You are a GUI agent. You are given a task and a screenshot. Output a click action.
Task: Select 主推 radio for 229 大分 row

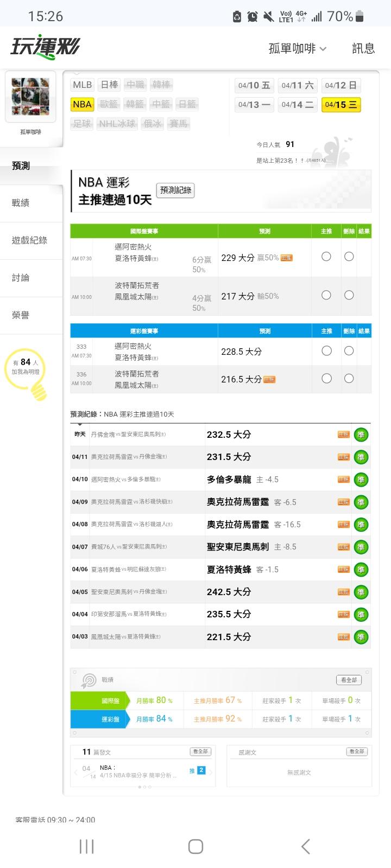click(326, 257)
